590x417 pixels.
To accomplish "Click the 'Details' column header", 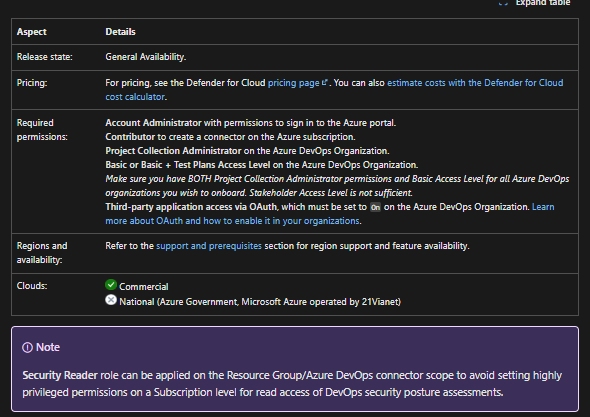I will (x=120, y=32).
